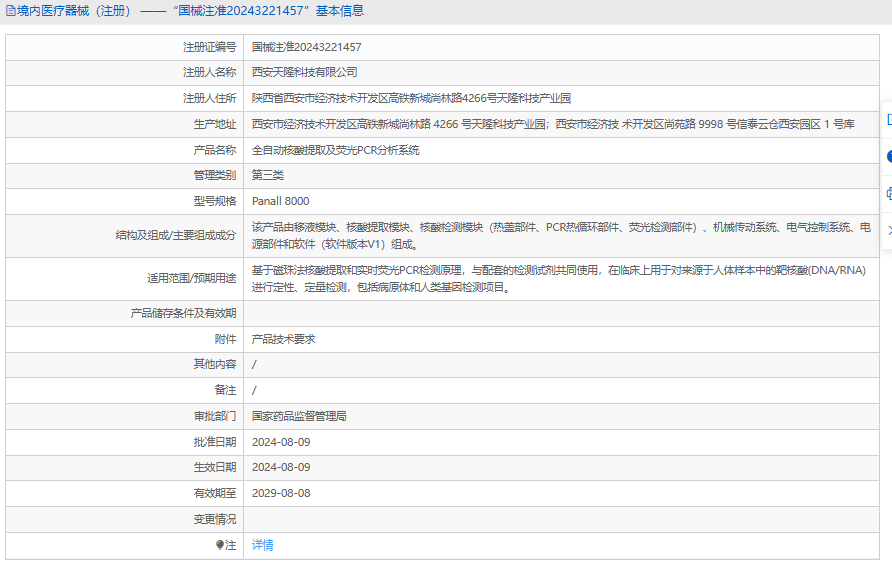892x565 pixels.
Task: Click the topmost icon in right floating sidebar
Action: pyautogui.click(x=888, y=119)
